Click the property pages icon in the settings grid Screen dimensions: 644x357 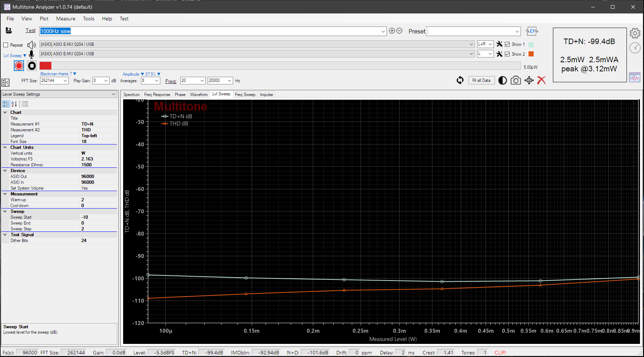point(25,104)
